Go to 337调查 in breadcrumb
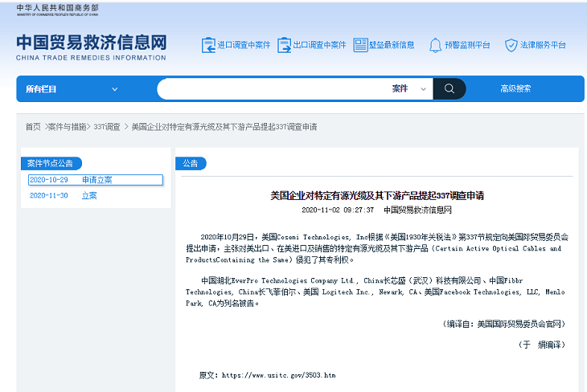587x392 pixels. (x=107, y=127)
